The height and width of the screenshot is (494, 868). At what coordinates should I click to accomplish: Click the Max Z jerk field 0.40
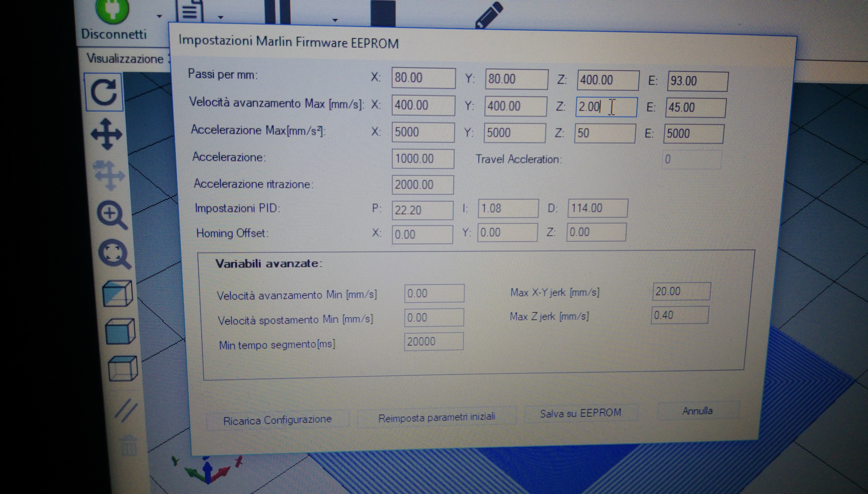(x=680, y=315)
